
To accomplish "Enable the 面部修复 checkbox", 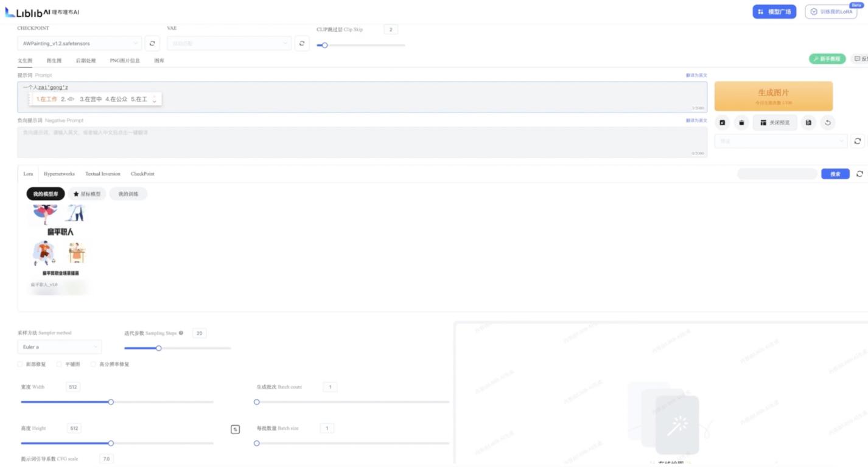I will click(x=20, y=364).
